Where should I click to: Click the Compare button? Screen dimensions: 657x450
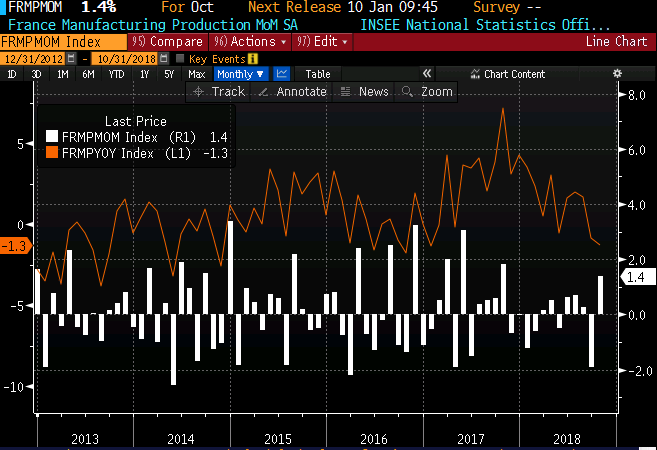[167, 41]
